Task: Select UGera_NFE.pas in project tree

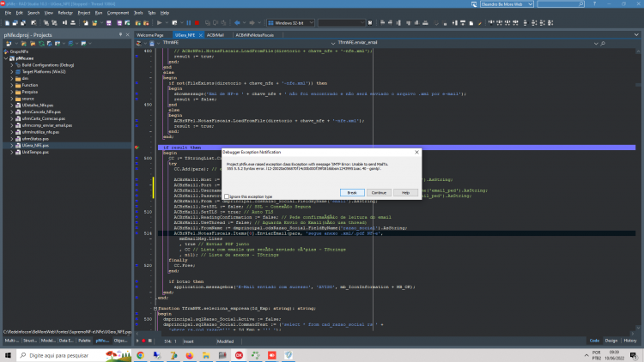Action: pyautogui.click(x=35, y=146)
